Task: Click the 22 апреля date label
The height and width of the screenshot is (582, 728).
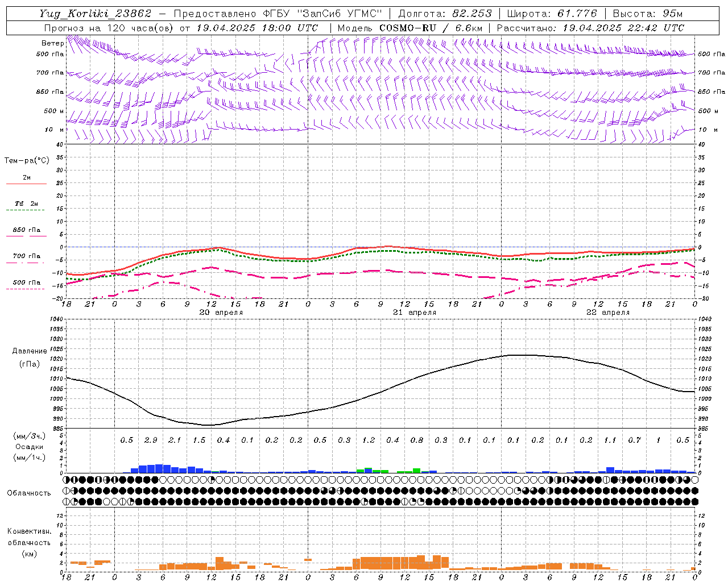Action: [x=608, y=313]
